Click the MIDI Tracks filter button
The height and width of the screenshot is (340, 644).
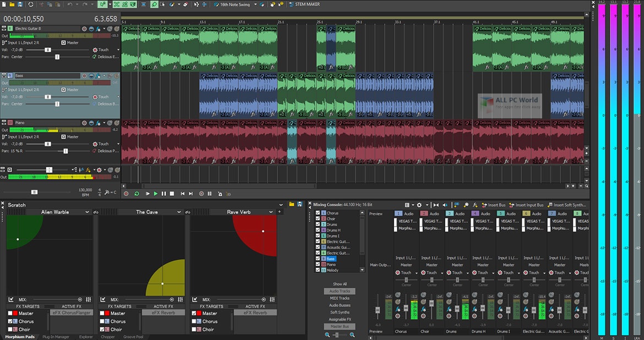[340, 298]
